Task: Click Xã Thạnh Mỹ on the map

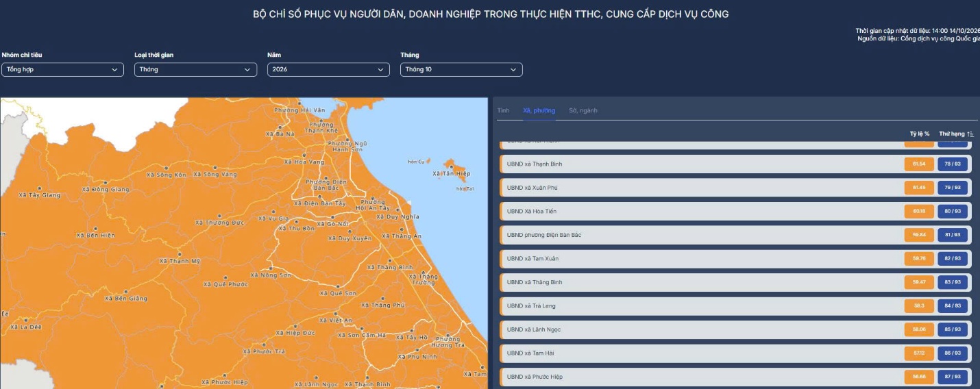Action: pyautogui.click(x=180, y=261)
